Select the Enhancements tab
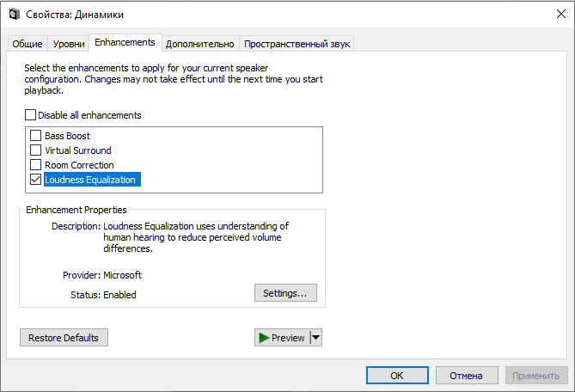 tap(125, 42)
